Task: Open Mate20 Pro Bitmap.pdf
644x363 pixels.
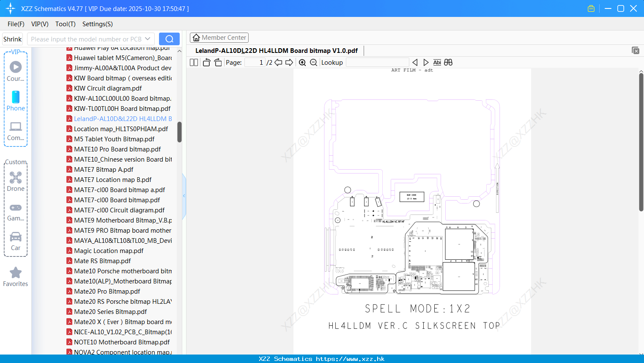Action: (x=103, y=291)
